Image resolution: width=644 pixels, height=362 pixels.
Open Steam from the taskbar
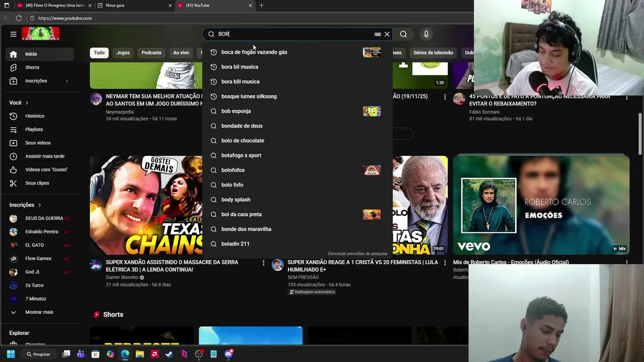coord(169,354)
